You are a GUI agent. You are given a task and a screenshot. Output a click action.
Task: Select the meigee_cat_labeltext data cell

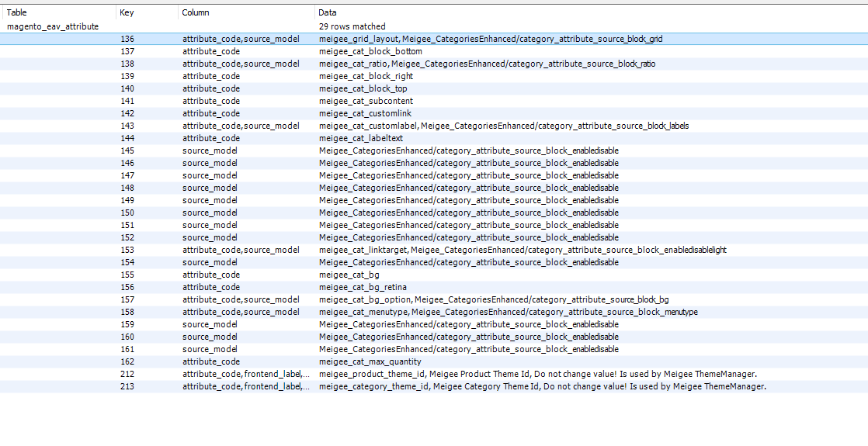coord(361,138)
